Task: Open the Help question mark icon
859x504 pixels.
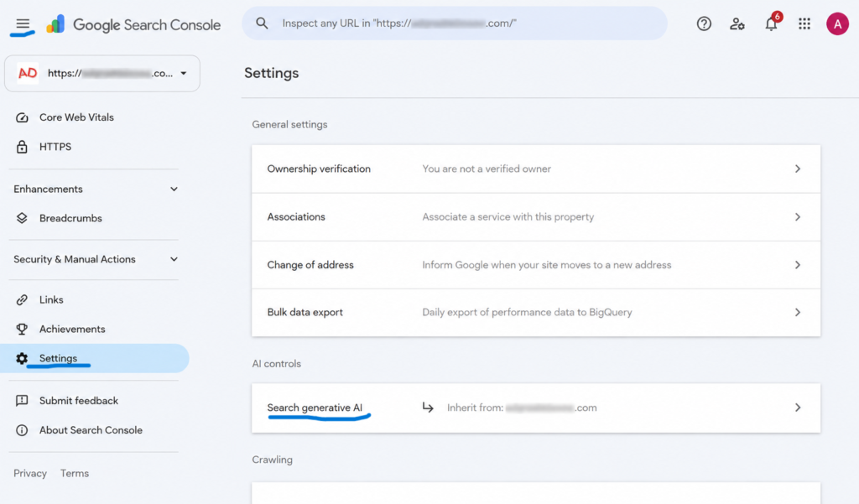Action: (x=704, y=23)
